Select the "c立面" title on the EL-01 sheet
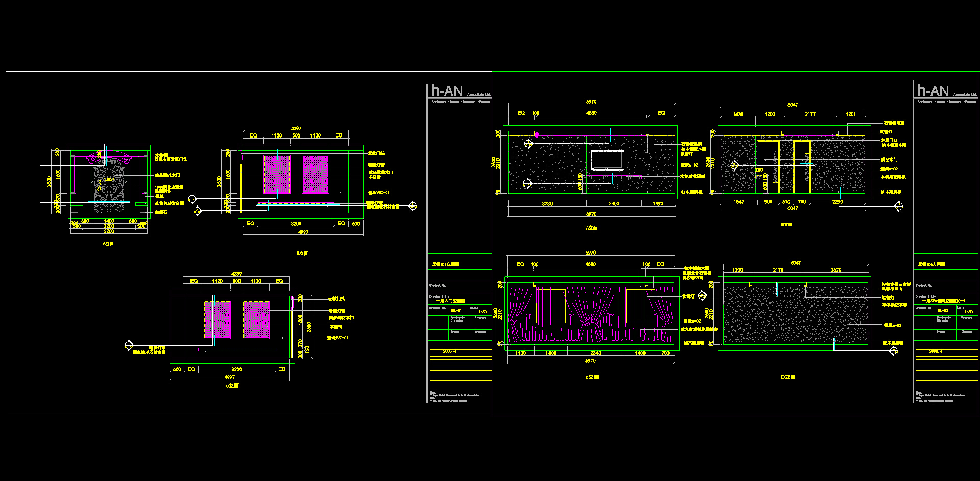Screen dimensions: 980x481 click(x=232, y=386)
